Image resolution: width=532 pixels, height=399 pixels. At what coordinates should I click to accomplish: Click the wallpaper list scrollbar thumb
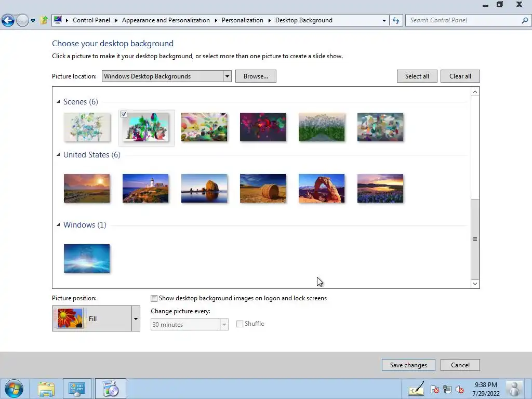point(475,239)
